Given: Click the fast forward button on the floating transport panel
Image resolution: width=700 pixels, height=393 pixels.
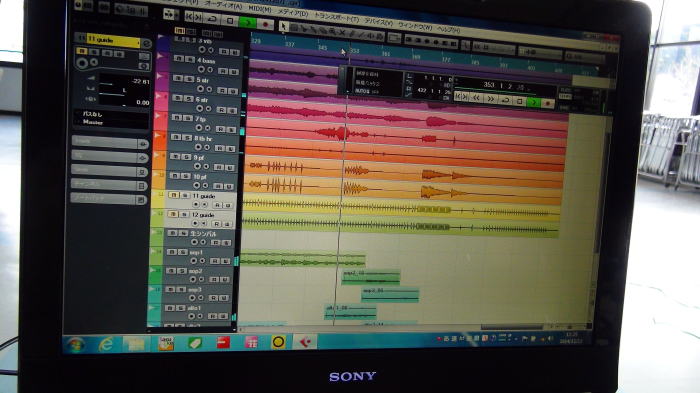Looking at the screenshot, I should [491, 98].
